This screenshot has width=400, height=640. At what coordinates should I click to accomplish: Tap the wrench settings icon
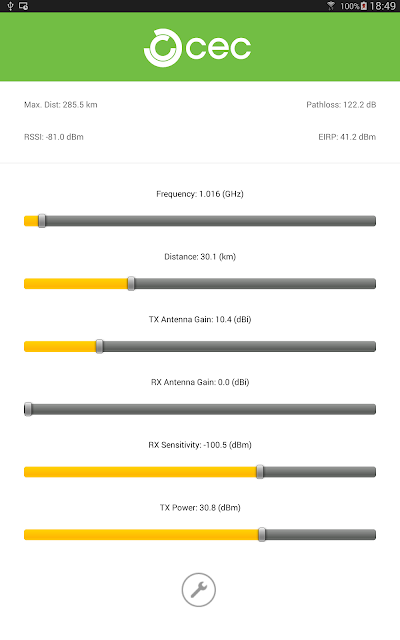[198, 590]
